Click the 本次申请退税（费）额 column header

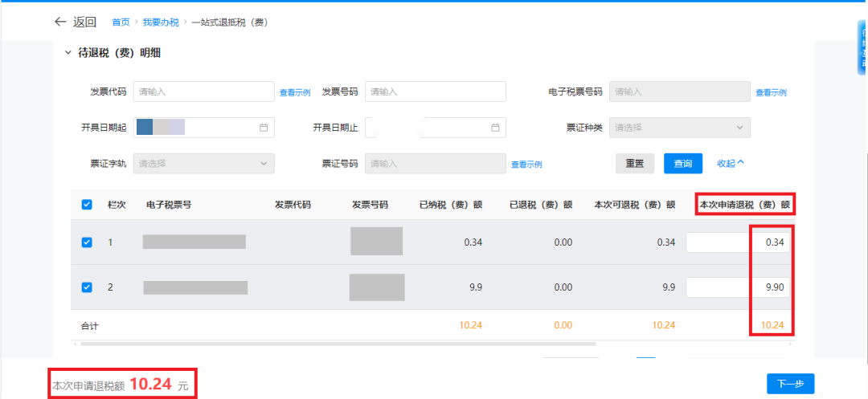click(x=744, y=205)
